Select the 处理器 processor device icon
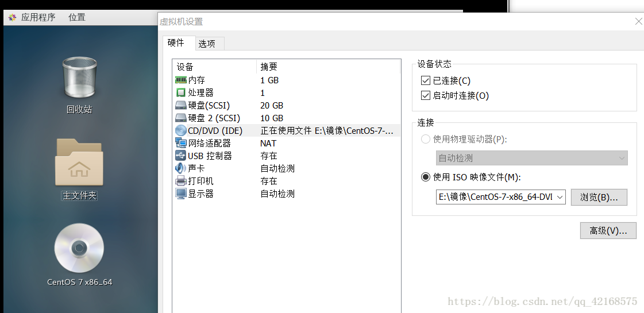This screenshot has width=644, height=313. (181, 93)
